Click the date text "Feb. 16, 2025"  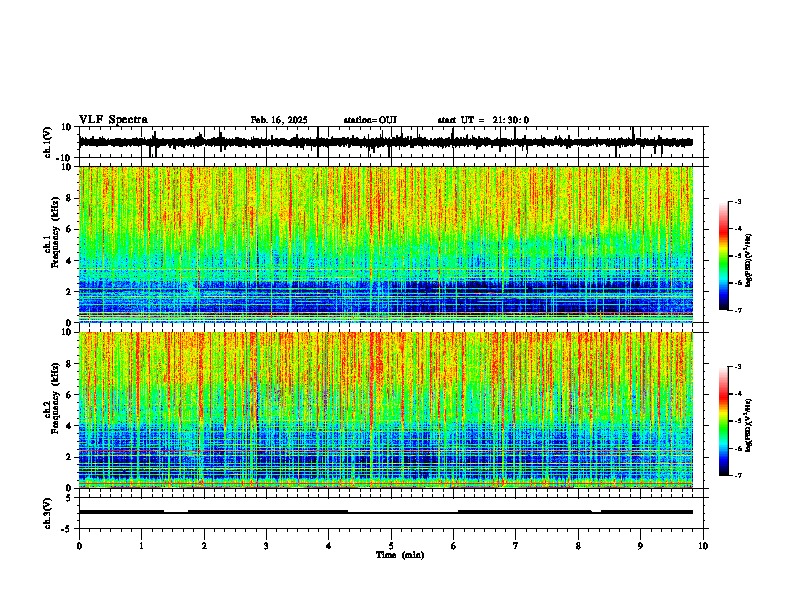click(x=279, y=120)
